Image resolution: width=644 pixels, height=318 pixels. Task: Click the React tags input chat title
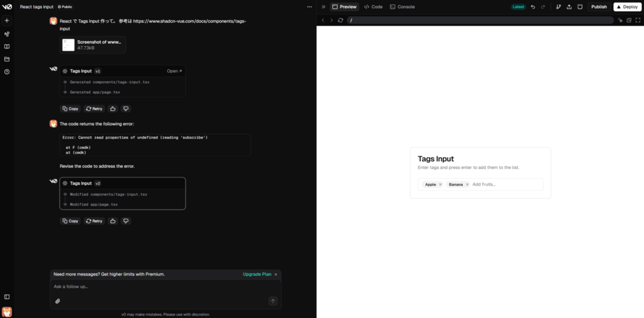(37, 7)
